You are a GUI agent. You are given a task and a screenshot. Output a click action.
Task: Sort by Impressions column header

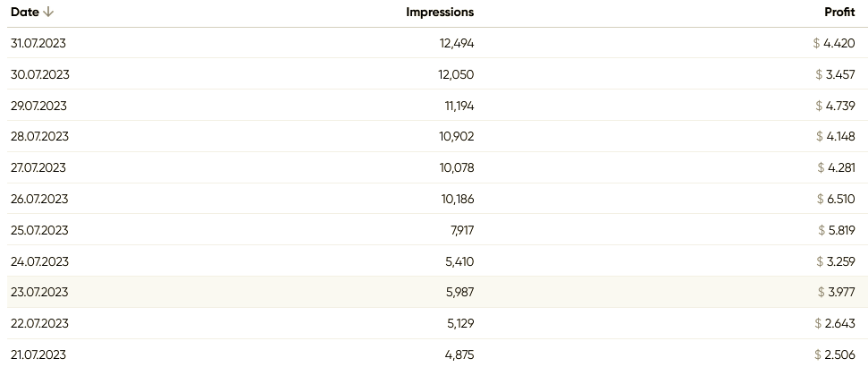[x=440, y=13]
